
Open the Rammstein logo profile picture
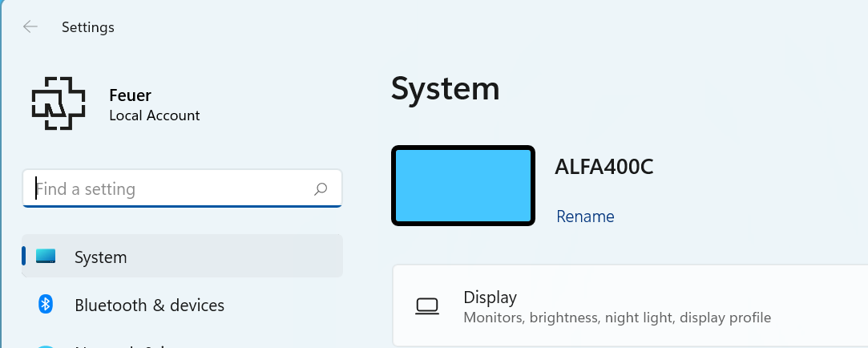59,103
